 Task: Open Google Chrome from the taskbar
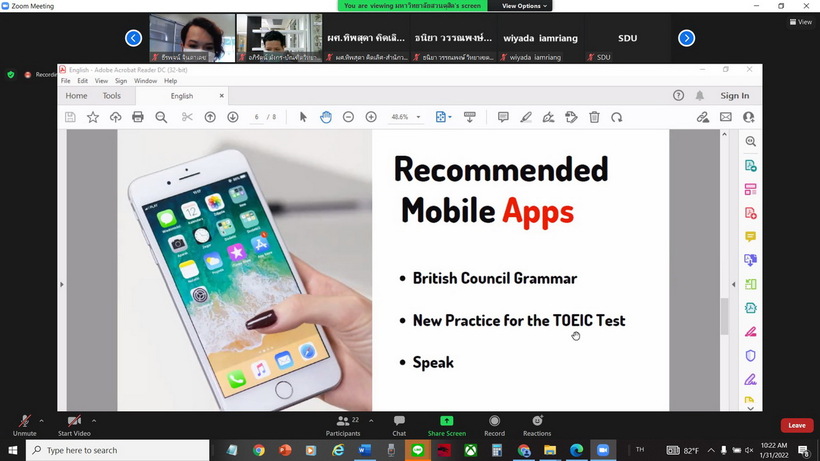pos(259,450)
